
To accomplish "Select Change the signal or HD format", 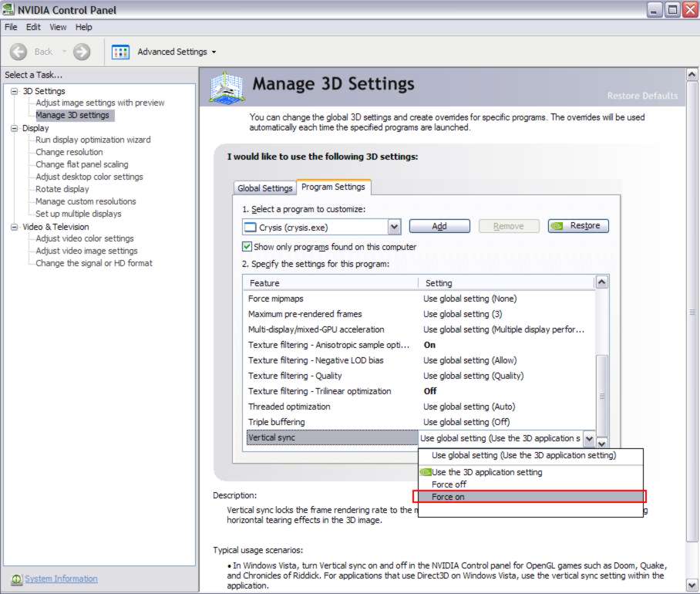I will pyautogui.click(x=94, y=264).
